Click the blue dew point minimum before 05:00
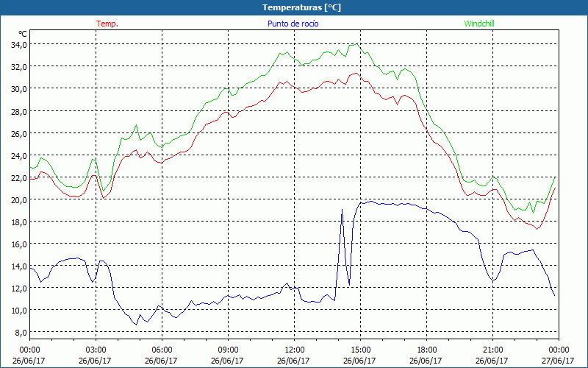This screenshot has width=588, height=368. 136,324
